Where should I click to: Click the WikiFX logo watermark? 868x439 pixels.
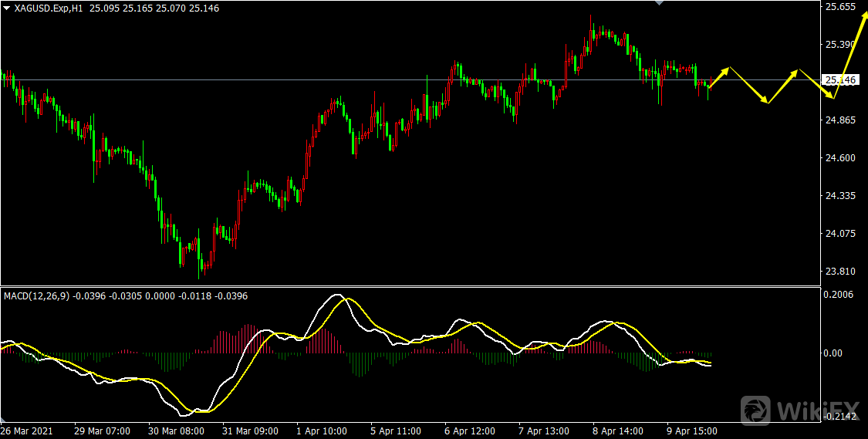click(x=799, y=409)
